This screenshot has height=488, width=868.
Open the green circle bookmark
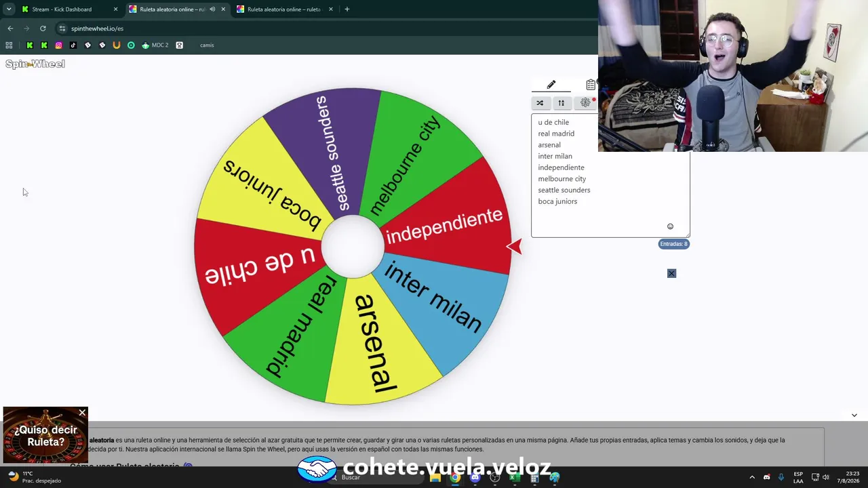click(131, 45)
